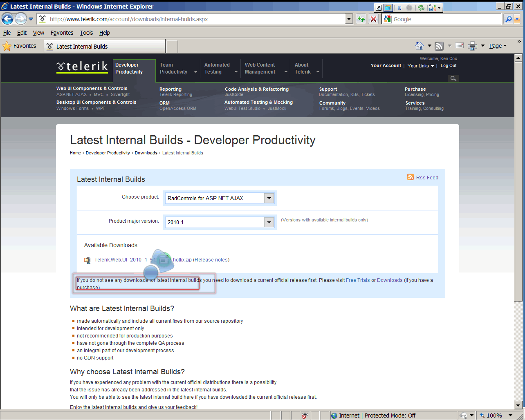Open the Edit menu
Screen dimensions: 525x420
coord(22,33)
